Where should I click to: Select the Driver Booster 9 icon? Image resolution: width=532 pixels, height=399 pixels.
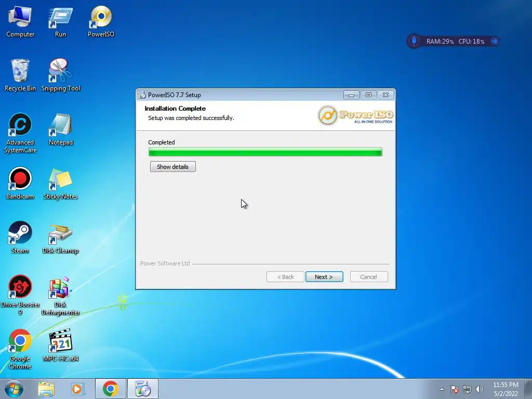pos(20,295)
